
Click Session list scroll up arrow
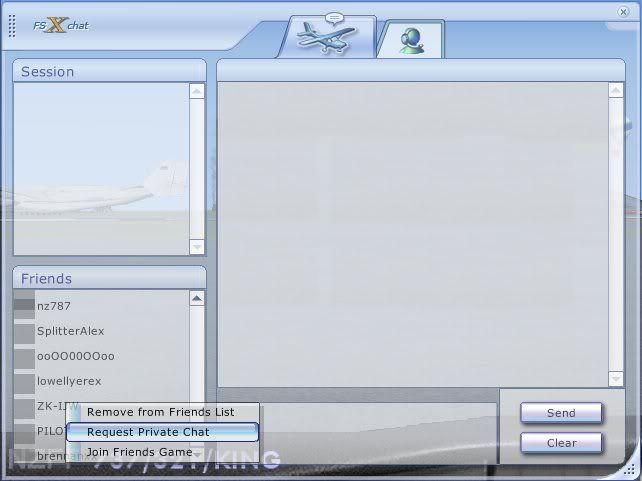pyautogui.click(x=197, y=91)
